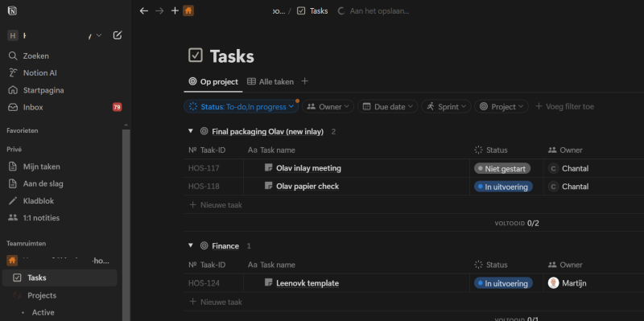This screenshot has width=644, height=321.
Task: Change the Niet gestart status of HOS-117
Action: (502, 168)
